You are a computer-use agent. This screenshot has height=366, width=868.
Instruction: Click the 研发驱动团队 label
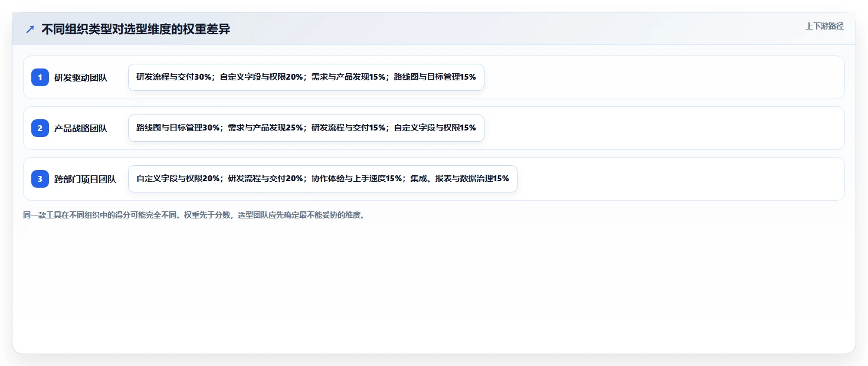[x=81, y=77]
